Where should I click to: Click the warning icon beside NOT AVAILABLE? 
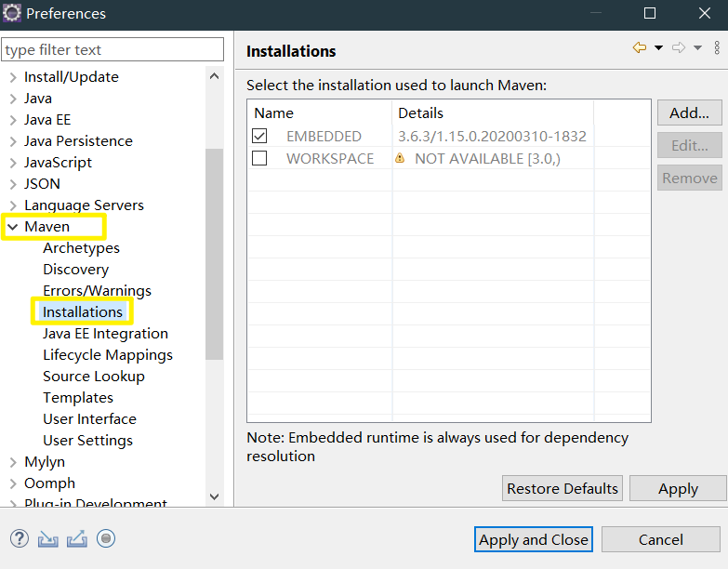pyautogui.click(x=400, y=158)
